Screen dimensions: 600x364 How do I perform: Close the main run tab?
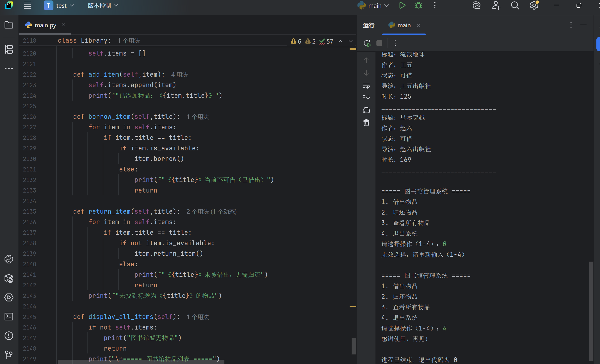(419, 25)
